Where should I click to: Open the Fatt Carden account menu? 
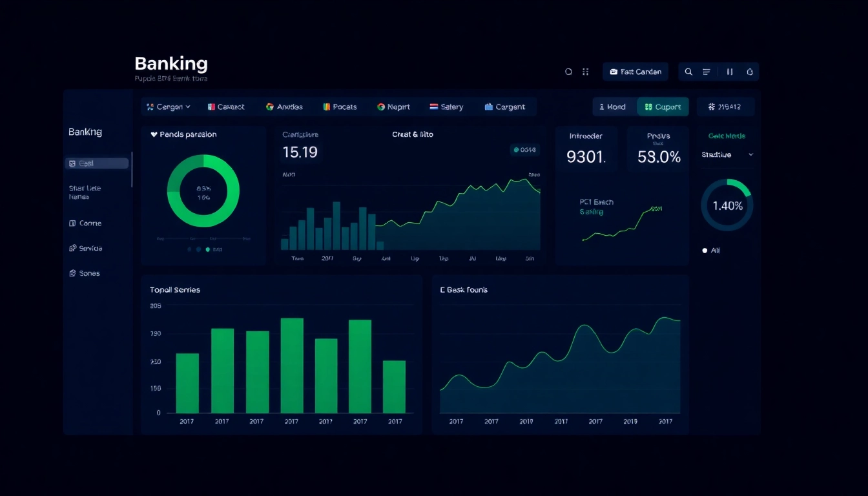pyautogui.click(x=635, y=71)
